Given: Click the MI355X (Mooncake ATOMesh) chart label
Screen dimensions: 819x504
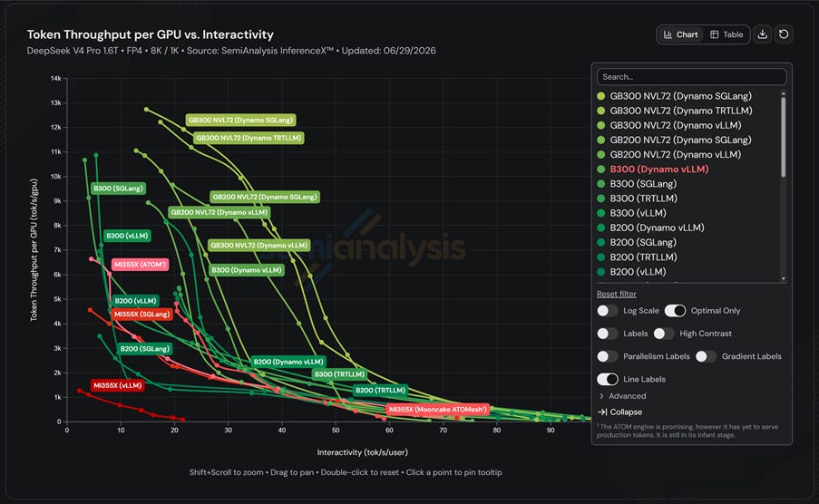Looking at the screenshot, I should (438, 410).
